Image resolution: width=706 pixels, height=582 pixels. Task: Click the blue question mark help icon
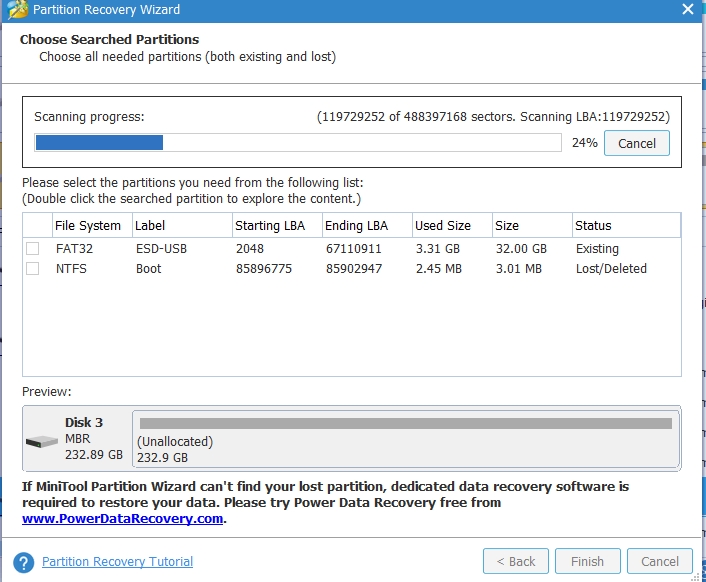[24, 562]
